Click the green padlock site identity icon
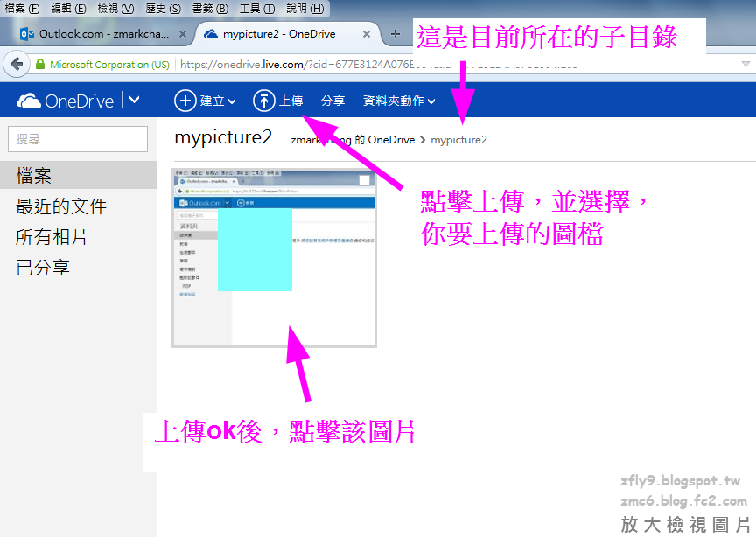 click(x=40, y=64)
